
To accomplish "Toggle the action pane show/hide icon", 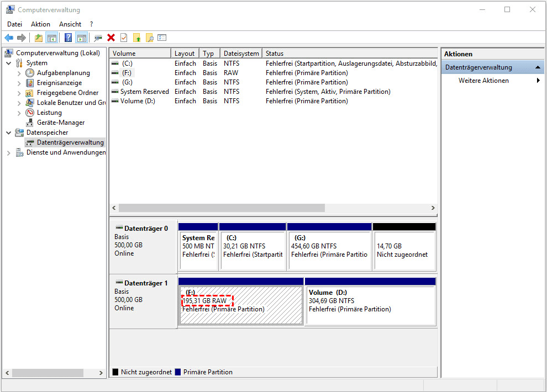I will point(81,38).
